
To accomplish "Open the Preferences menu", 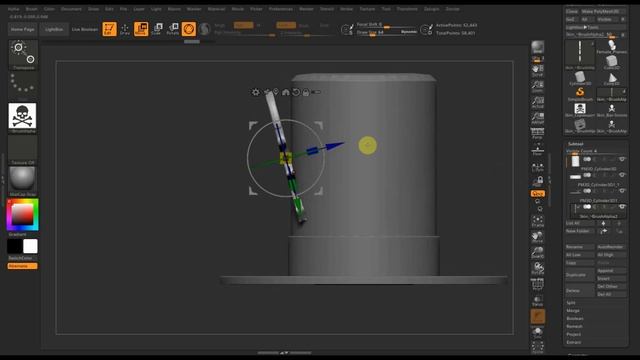I will pos(280,9).
